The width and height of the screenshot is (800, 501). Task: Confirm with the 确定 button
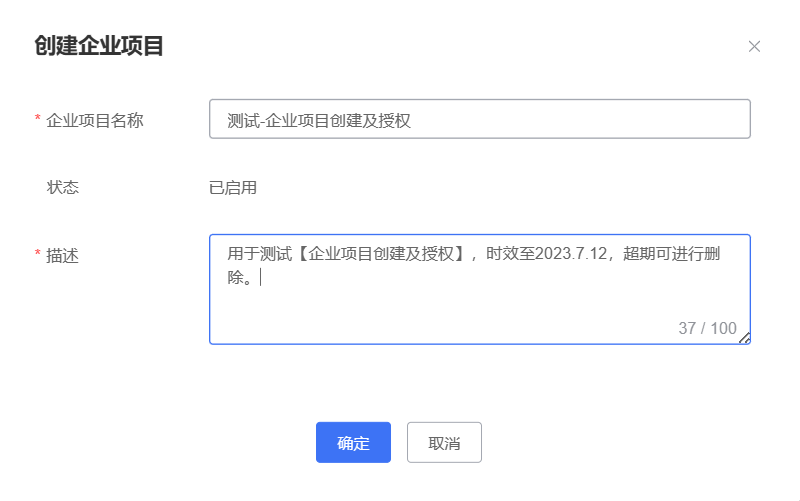tap(353, 443)
